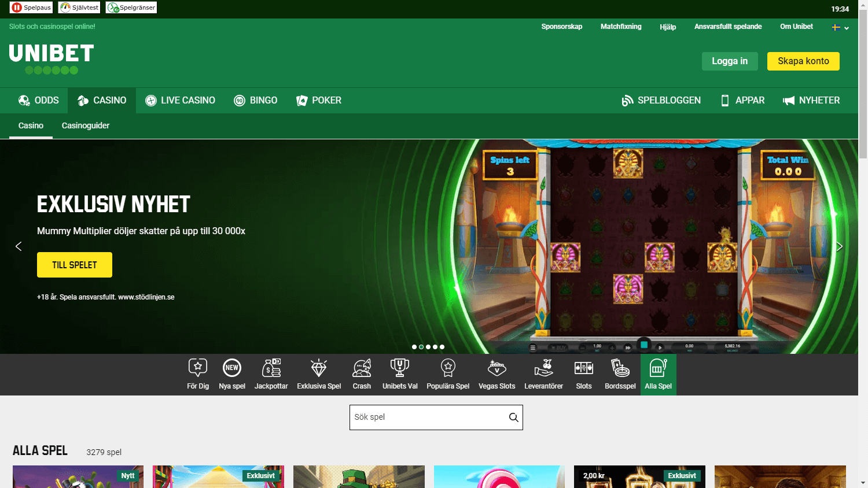Viewport: 868px width, 488px height.
Task: Click the www.stödlinjen.se text
Action: click(x=146, y=297)
